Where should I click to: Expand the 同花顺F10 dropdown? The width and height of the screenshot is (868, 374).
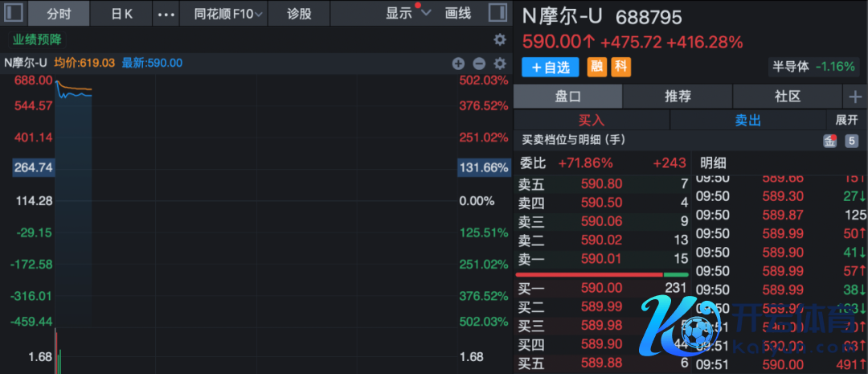[x=229, y=14]
